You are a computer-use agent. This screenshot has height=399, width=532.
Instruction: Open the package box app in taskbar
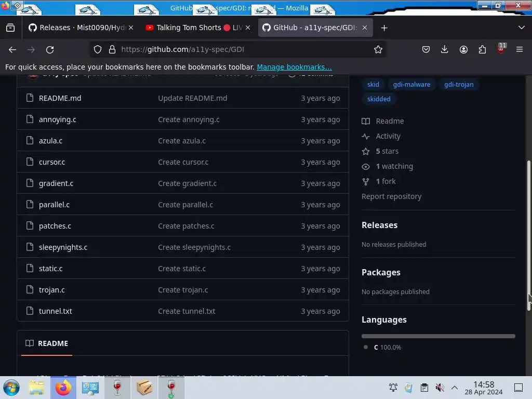144,388
